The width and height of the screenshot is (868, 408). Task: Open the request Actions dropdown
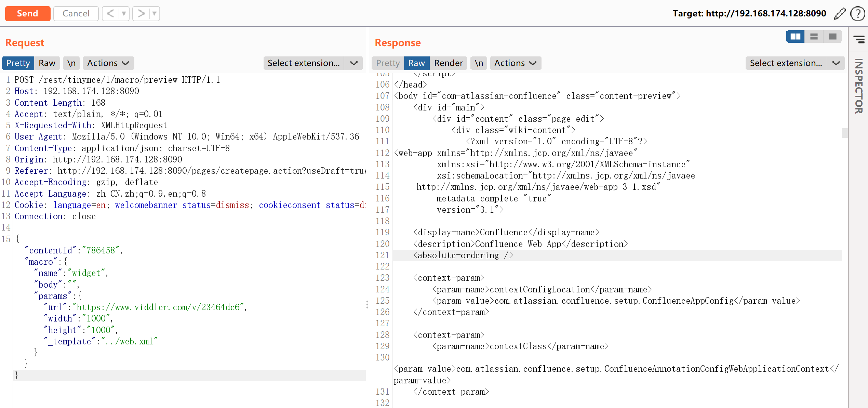coord(108,63)
